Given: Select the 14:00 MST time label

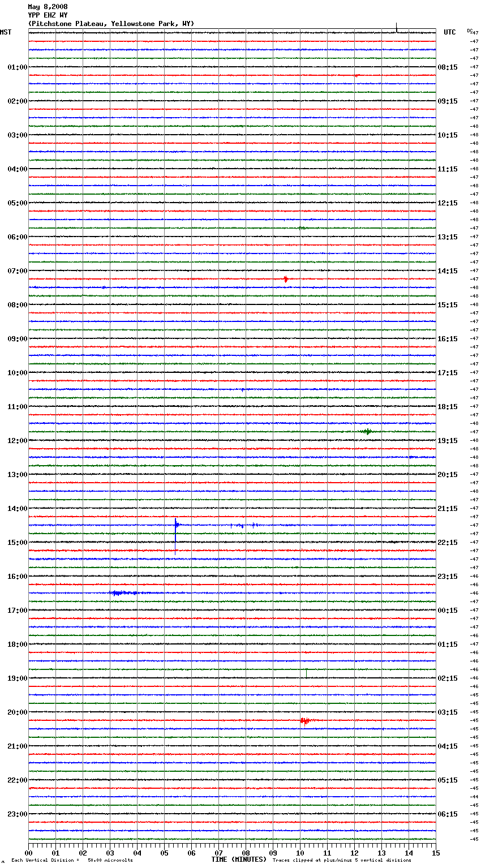Looking at the screenshot, I should (x=18, y=509).
